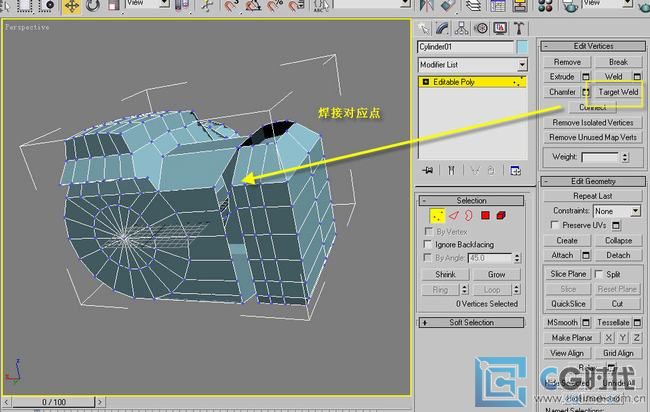
Task: Select Vertex sub-object level icon
Action: [x=437, y=216]
